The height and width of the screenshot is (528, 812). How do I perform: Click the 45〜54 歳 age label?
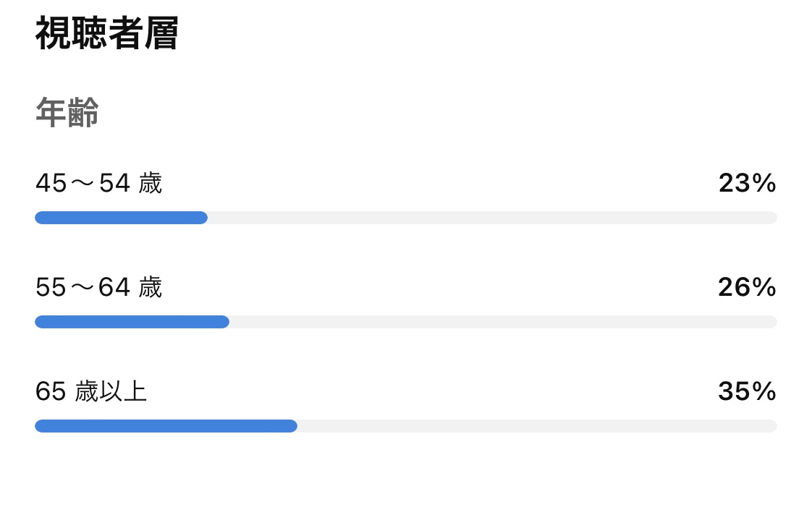tap(99, 183)
